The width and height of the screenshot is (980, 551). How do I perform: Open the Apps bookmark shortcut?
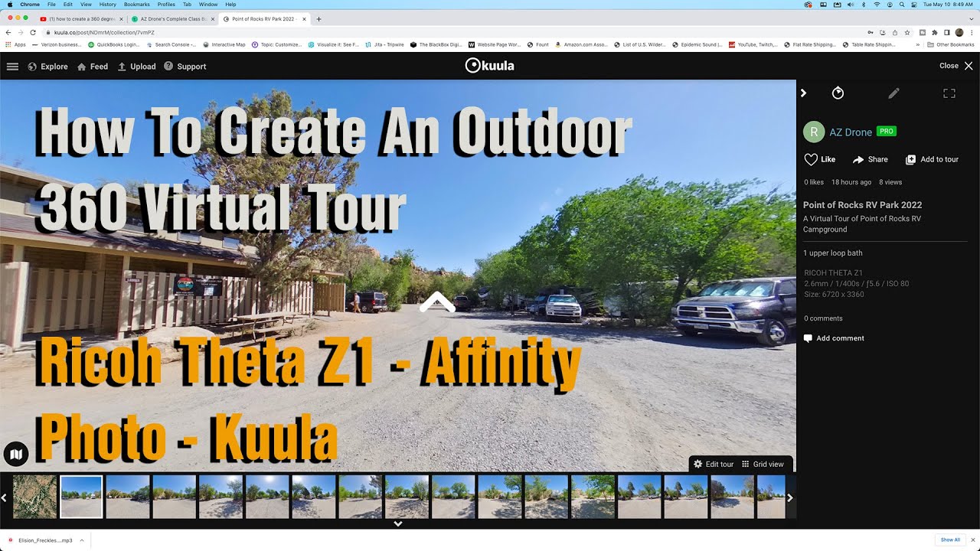point(15,45)
